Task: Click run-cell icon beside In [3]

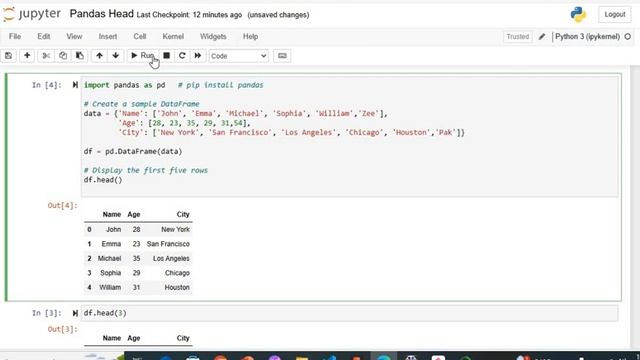Action: (75, 313)
